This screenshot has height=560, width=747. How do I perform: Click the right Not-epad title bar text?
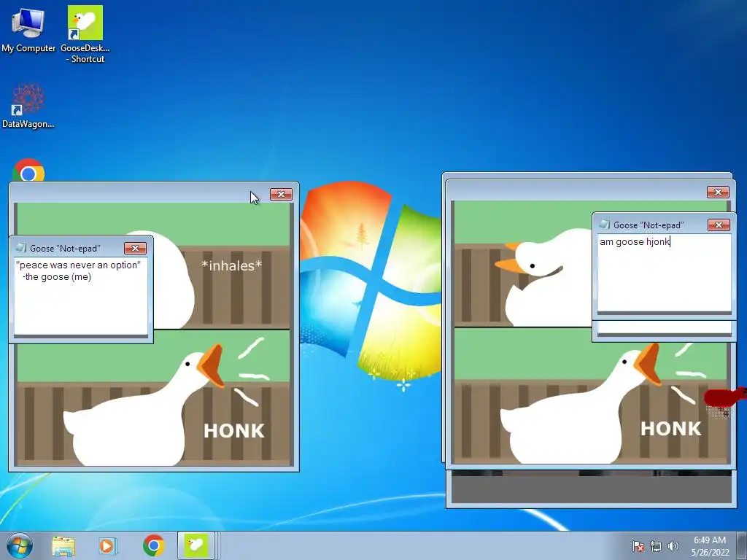(649, 225)
